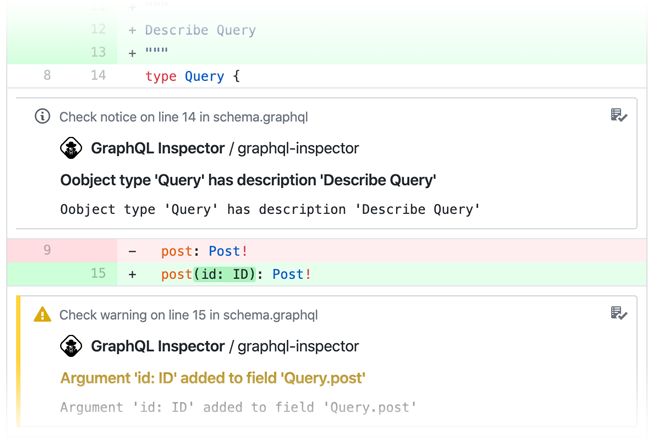Click line number 12 in the diff

(97, 30)
